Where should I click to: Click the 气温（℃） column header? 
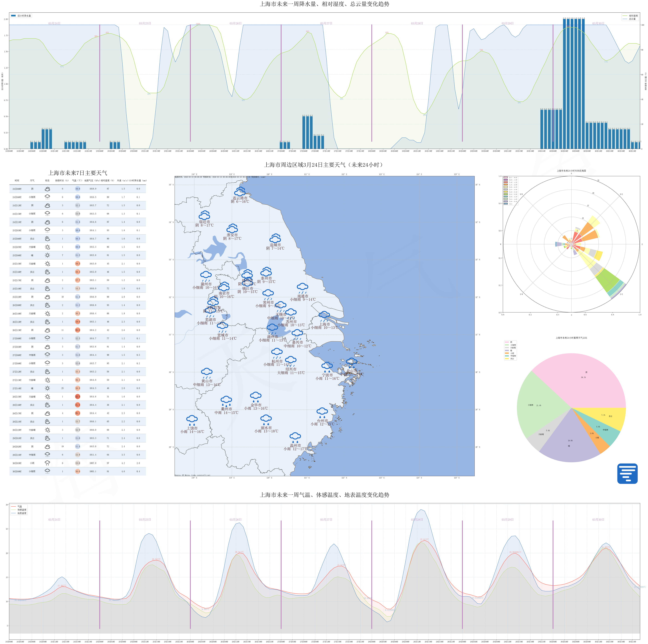77,181
